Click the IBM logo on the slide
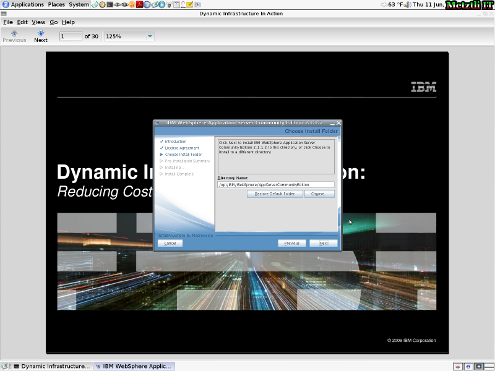 [x=423, y=87]
